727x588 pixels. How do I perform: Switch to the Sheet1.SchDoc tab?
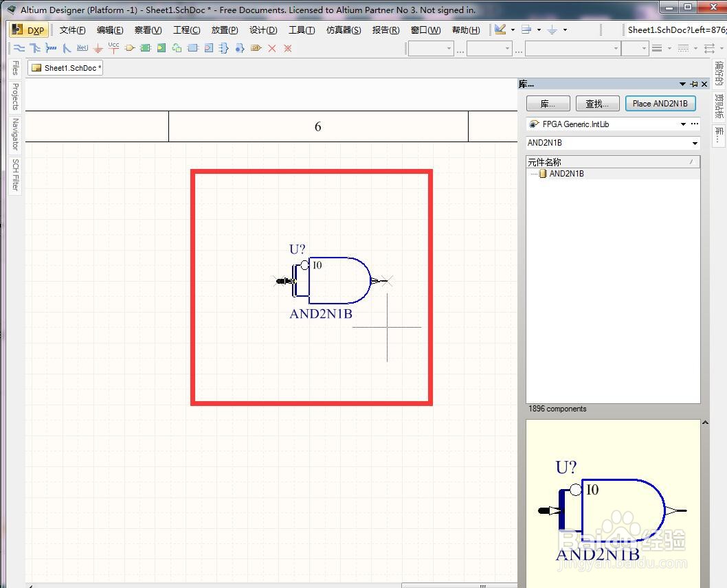(x=65, y=68)
